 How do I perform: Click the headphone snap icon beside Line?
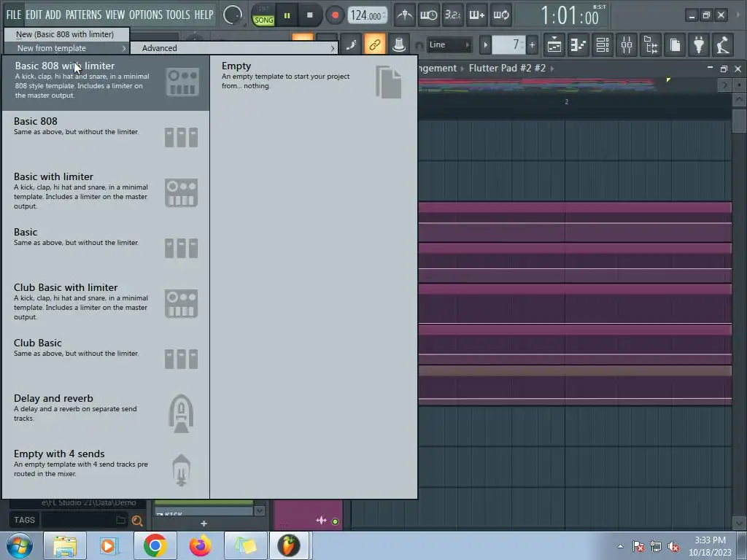pos(419,46)
